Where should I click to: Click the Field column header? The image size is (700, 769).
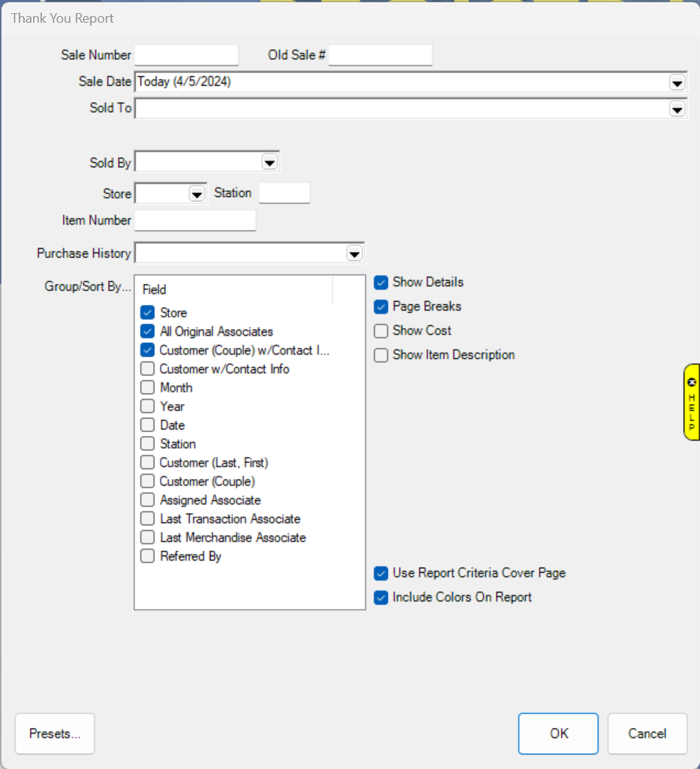[234, 289]
